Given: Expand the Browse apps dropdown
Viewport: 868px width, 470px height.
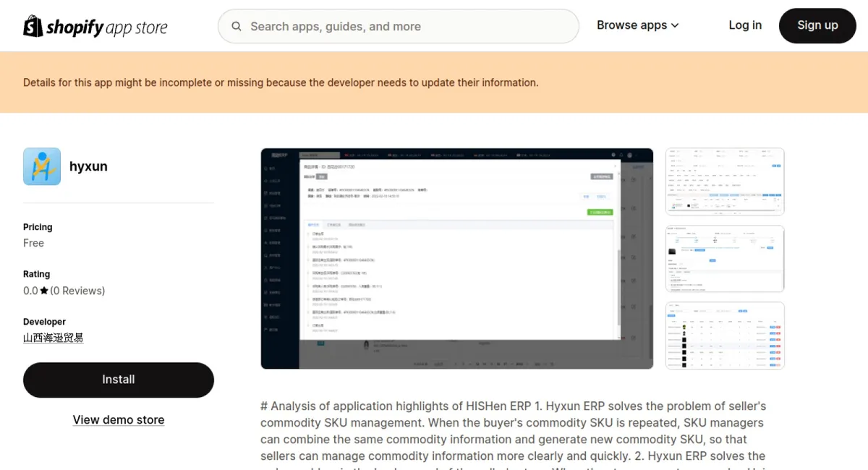Looking at the screenshot, I should [638, 25].
